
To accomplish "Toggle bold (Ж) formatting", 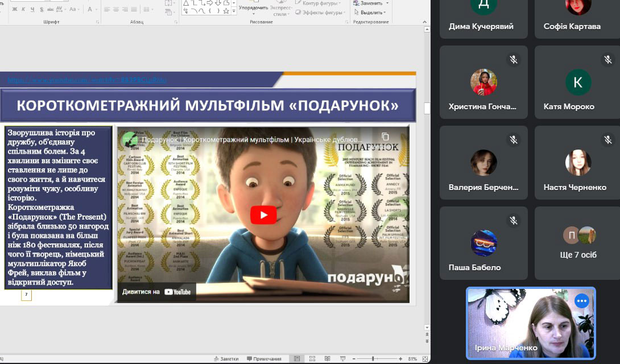I will [15, 9].
